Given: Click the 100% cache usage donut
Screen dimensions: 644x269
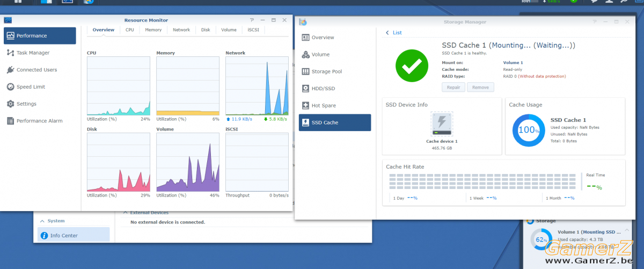Looking at the screenshot, I should tap(529, 130).
